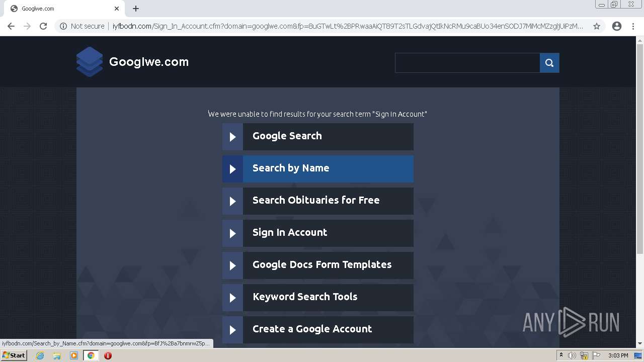
Task: Click the arrow icon beside Search Obituaries for Free
Action: [232, 201]
